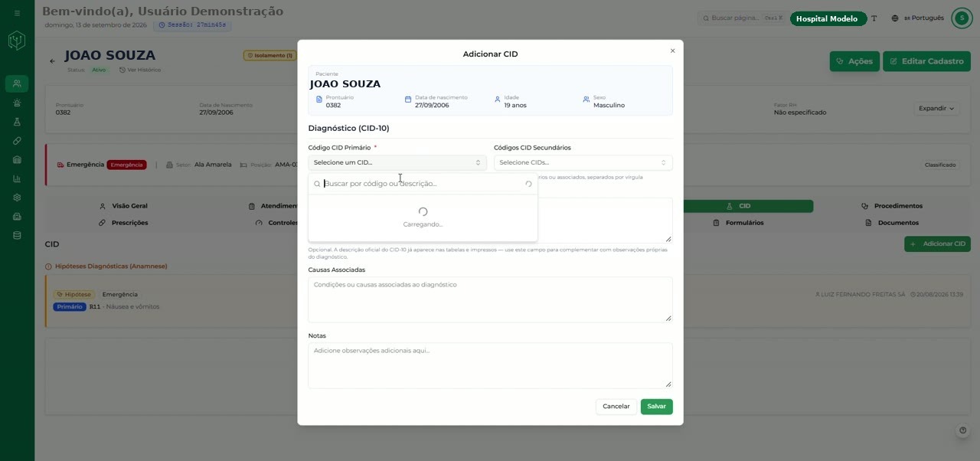Viewport: 980px width, 461px height.
Task: Click the Cancelar button
Action: pyautogui.click(x=616, y=407)
